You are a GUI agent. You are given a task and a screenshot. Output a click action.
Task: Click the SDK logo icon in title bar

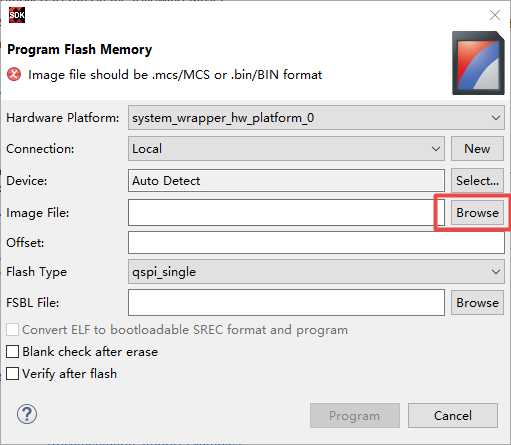(x=17, y=15)
